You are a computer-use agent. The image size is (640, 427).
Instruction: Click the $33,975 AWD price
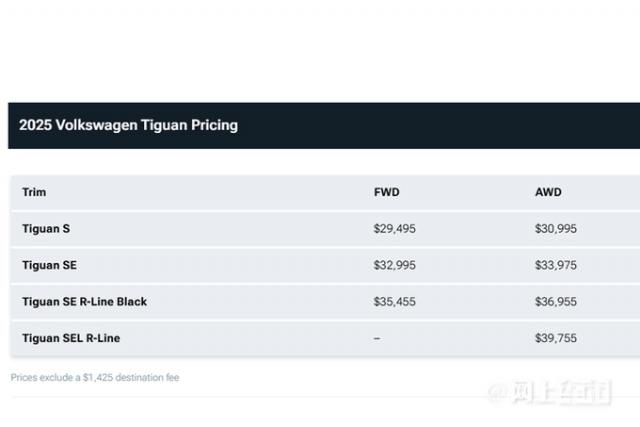(x=555, y=265)
